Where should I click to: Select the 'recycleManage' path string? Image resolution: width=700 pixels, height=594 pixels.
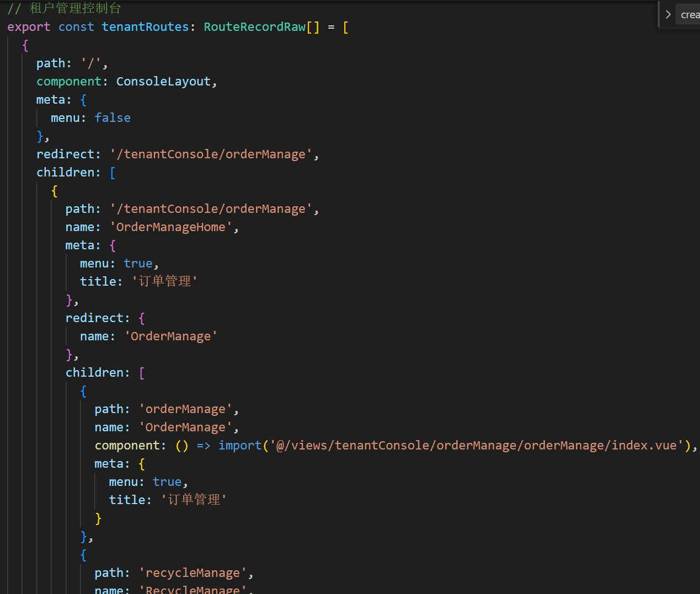[x=193, y=572]
